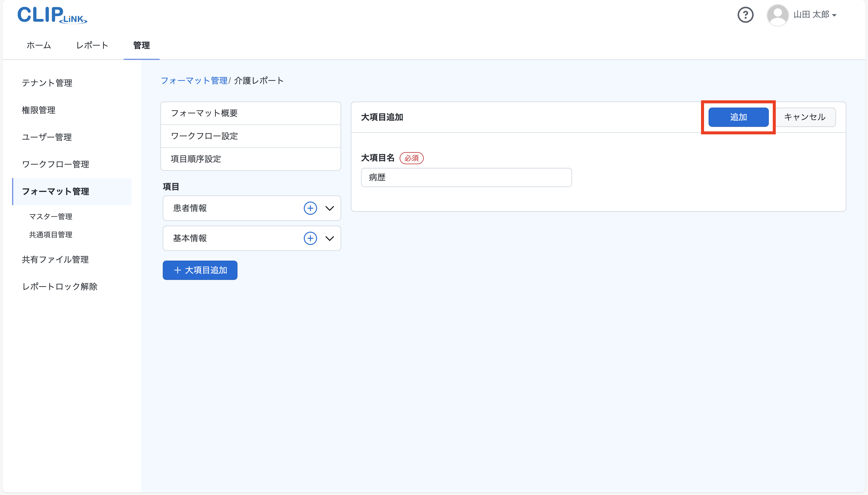
Task: Click the blue 追加 button
Action: (x=738, y=117)
